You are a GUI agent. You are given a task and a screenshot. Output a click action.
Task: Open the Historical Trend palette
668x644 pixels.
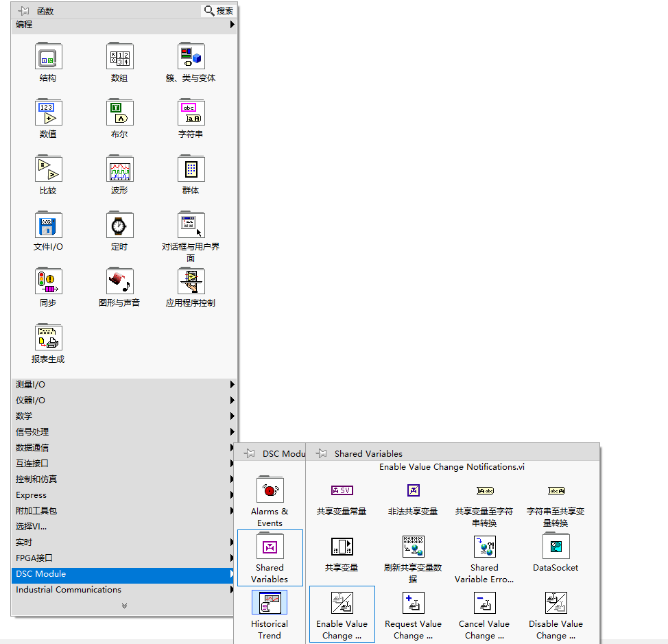pyautogui.click(x=270, y=602)
